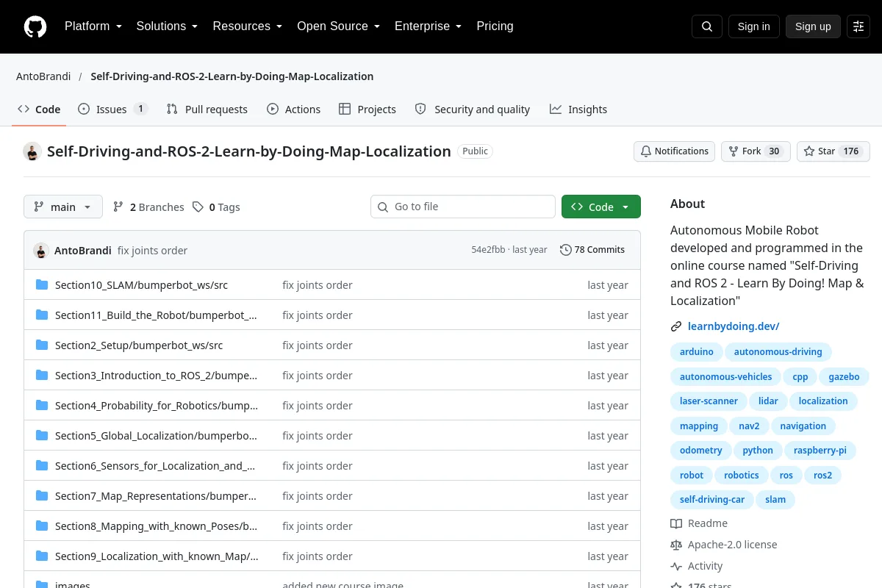
Task: Click folder icon for Section9_Localization_with_known_Map
Action: (42, 556)
